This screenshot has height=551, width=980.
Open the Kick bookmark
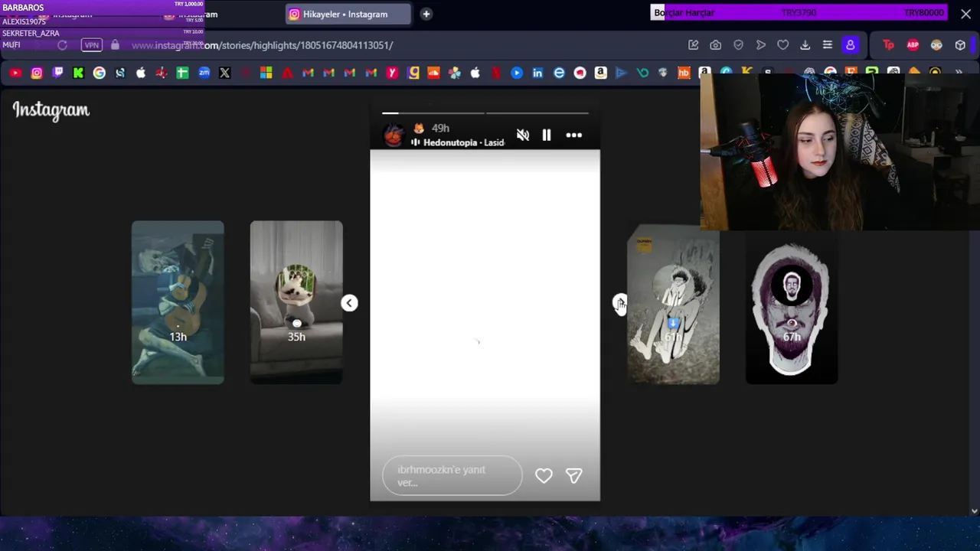point(78,73)
